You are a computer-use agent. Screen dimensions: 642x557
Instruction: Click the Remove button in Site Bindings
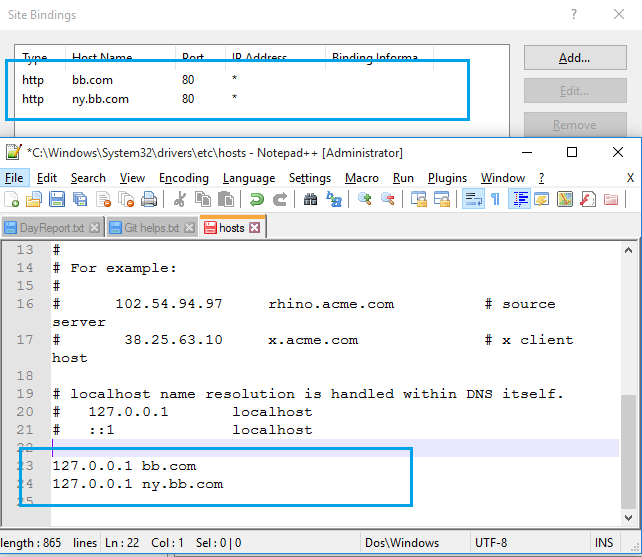tap(575, 125)
